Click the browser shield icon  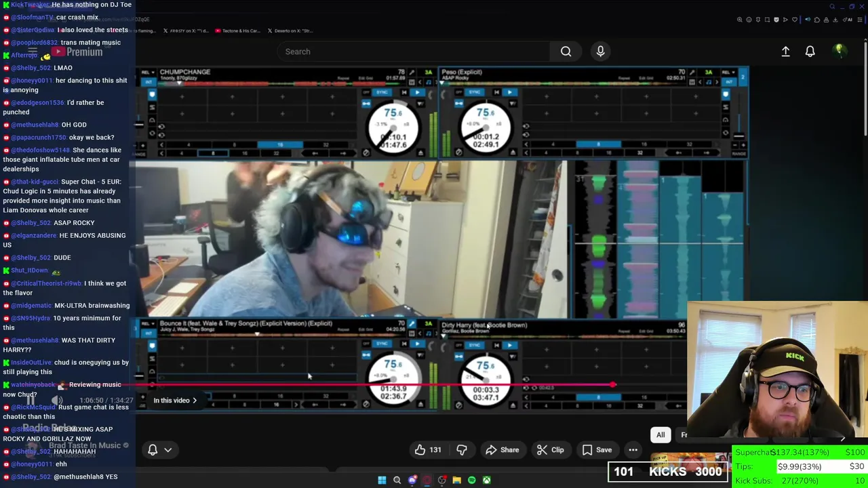[x=776, y=20]
